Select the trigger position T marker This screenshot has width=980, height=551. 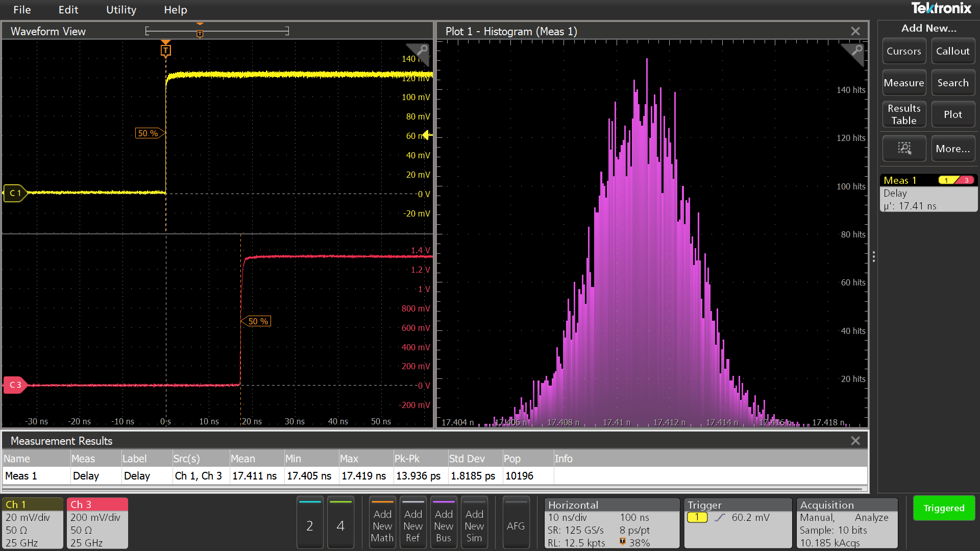tap(165, 50)
